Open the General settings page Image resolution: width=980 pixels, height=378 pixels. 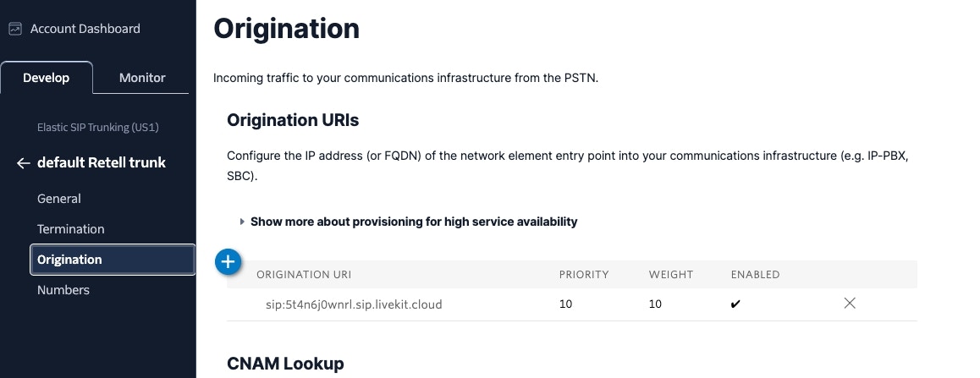[x=58, y=199]
